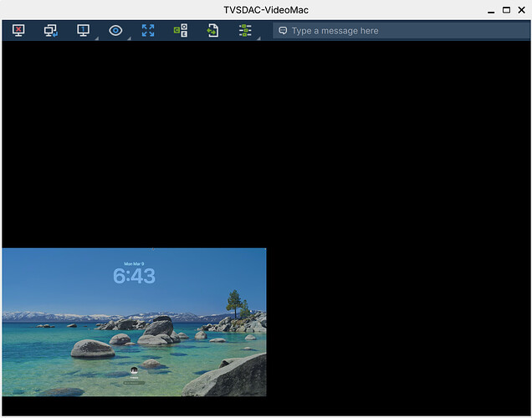Click the 'Mon Mar 9' date text

(x=134, y=263)
